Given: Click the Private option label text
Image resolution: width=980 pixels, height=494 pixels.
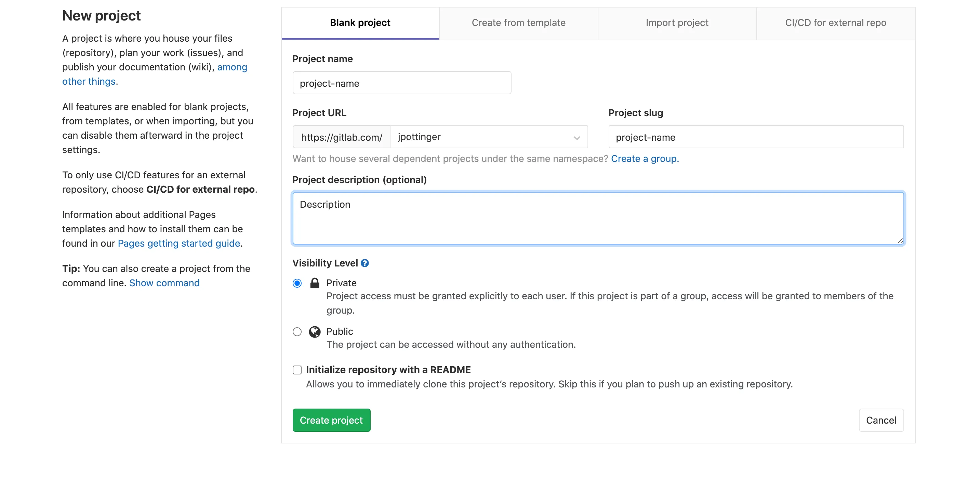Looking at the screenshot, I should (x=341, y=283).
